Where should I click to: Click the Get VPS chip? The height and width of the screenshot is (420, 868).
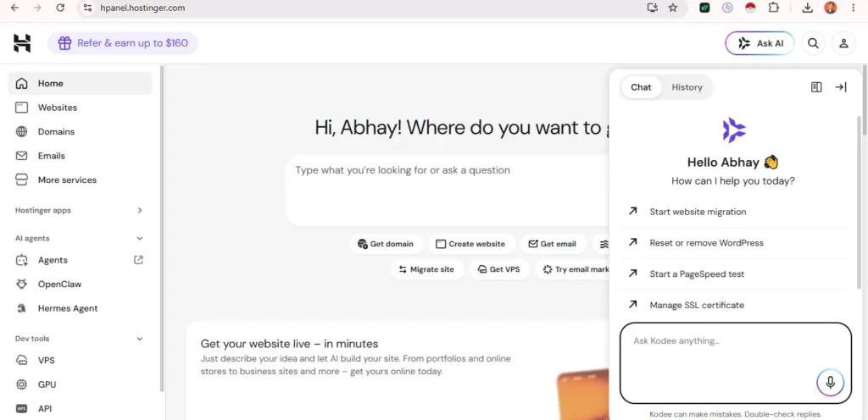pos(499,269)
